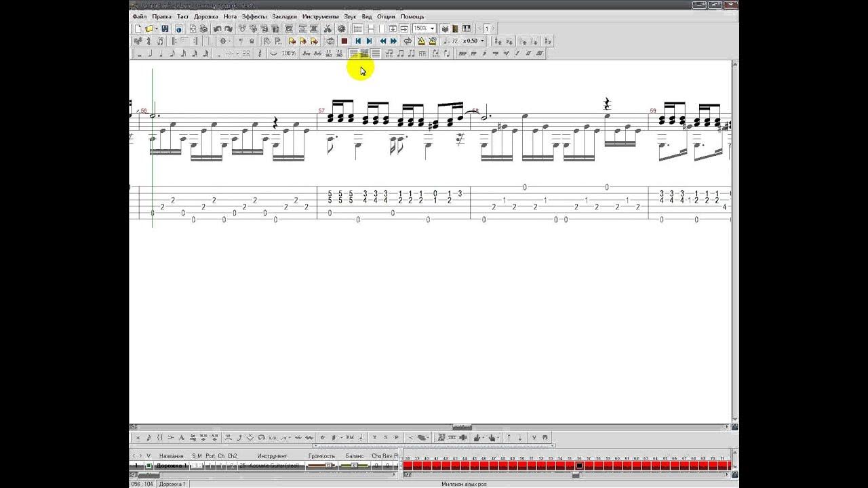Open the Инструменты menu

(x=321, y=16)
